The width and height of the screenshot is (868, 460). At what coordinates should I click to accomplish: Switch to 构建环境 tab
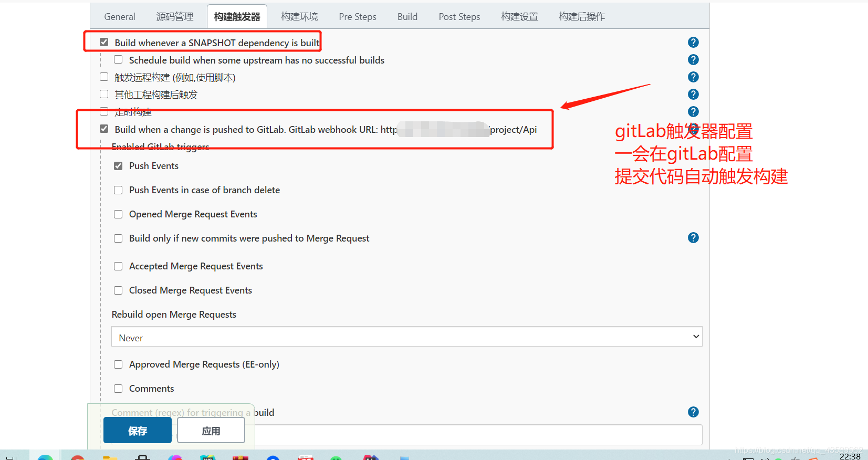pos(299,17)
